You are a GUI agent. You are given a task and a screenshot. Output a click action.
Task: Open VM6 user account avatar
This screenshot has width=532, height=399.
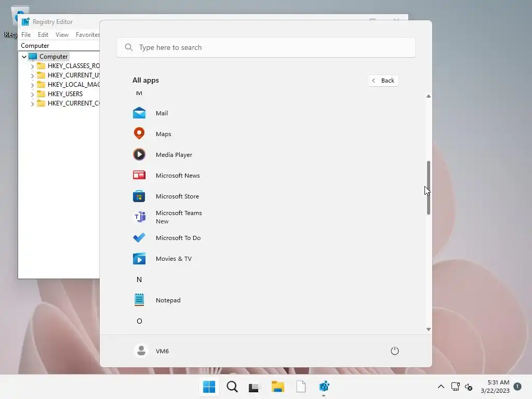point(141,351)
